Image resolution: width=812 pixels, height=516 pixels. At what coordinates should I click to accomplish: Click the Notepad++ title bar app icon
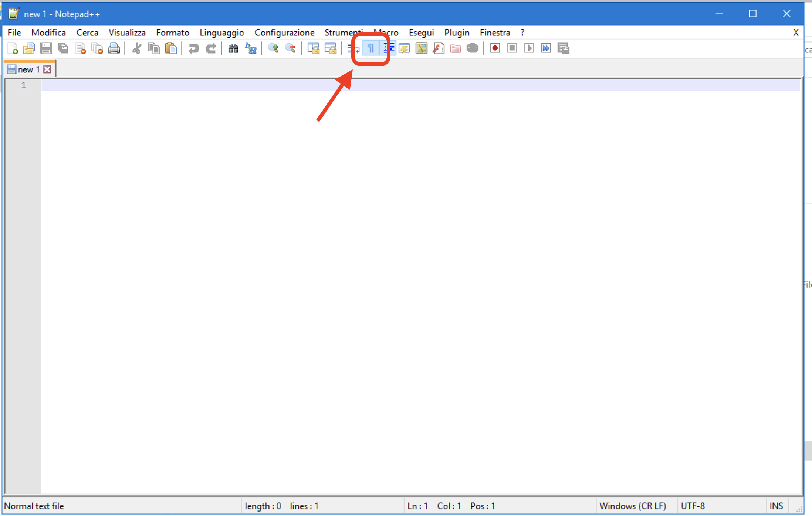pyautogui.click(x=13, y=14)
